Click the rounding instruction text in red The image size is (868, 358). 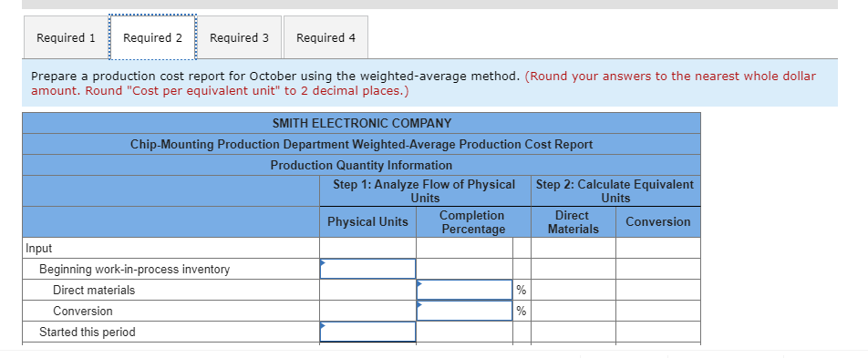pyautogui.click(x=423, y=84)
